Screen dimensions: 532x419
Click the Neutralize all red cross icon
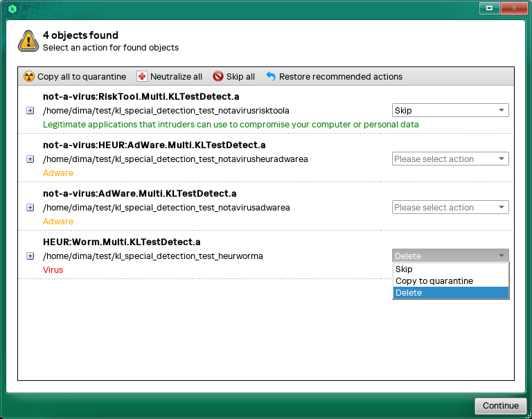142,77
